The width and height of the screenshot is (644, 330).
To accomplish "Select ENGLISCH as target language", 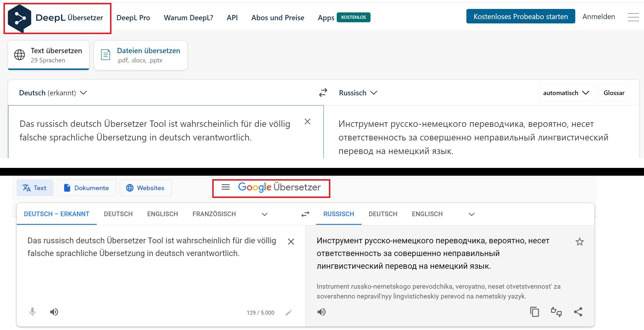I will [427, 214].
